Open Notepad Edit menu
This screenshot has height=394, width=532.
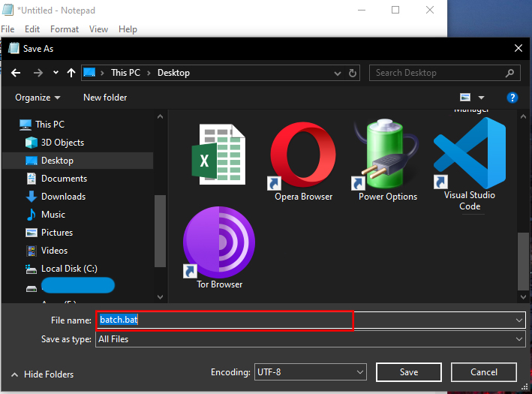click(32, 29)
